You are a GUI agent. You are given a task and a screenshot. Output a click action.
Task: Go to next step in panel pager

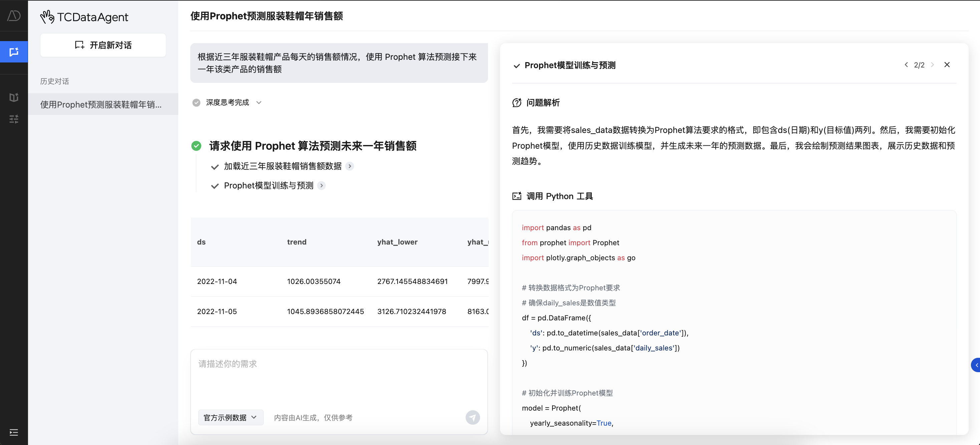pos(933,65)
